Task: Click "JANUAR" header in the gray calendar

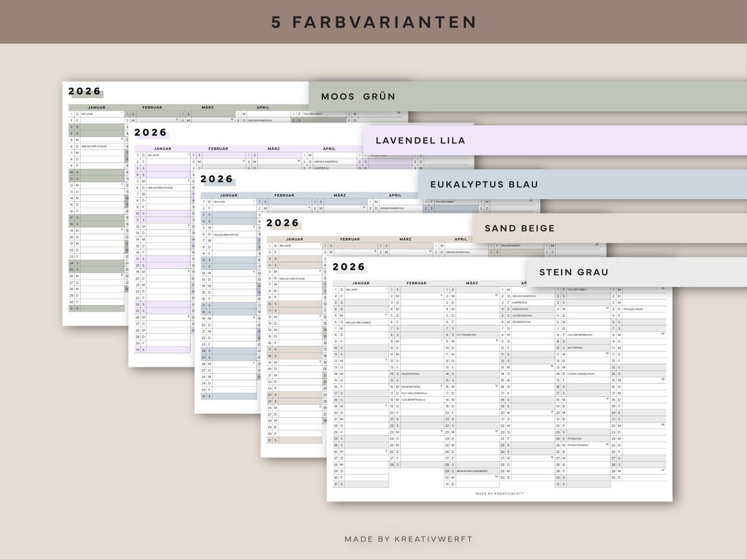Action: tap(360, 283)
